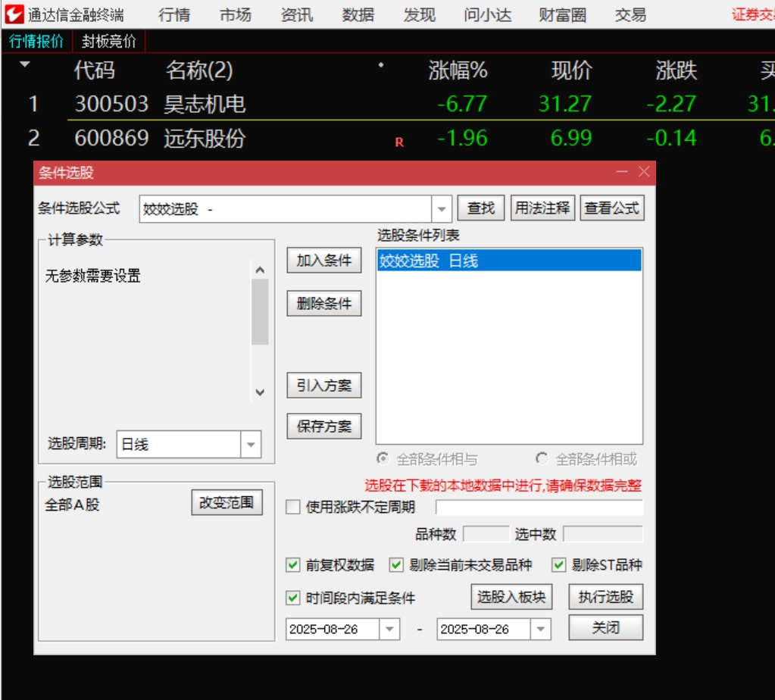Sort by the 现价 column header
The height and width of the screenshot is (700, 775).
571,70
